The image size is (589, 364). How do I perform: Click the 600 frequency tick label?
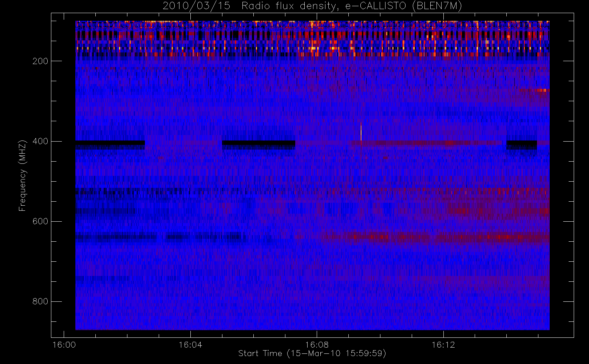click(x=40, y=221)
